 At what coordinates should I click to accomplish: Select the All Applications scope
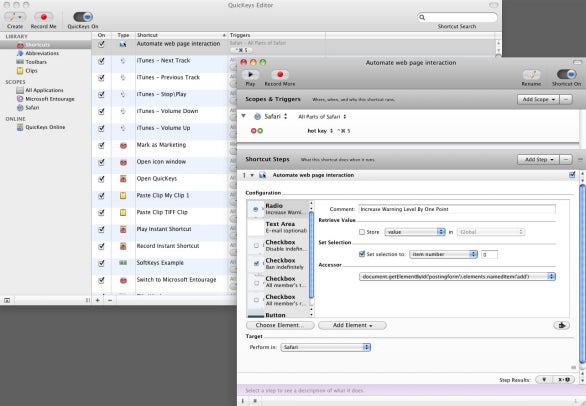(x=44, y=90)
